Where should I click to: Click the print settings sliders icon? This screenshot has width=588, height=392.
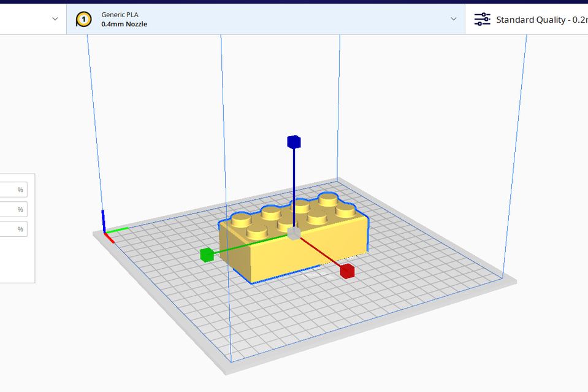pos(483,19)
